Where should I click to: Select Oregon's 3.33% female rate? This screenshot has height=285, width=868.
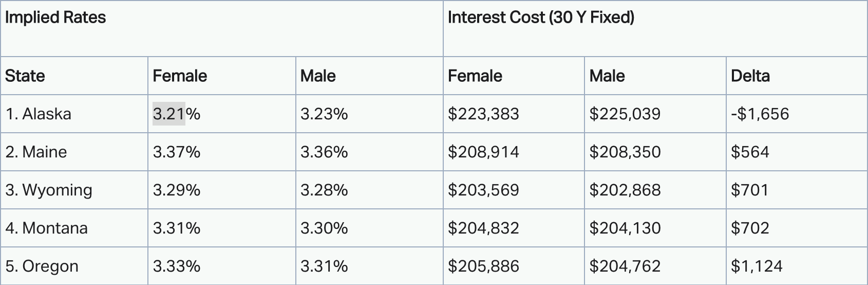(x=176, y=266)
